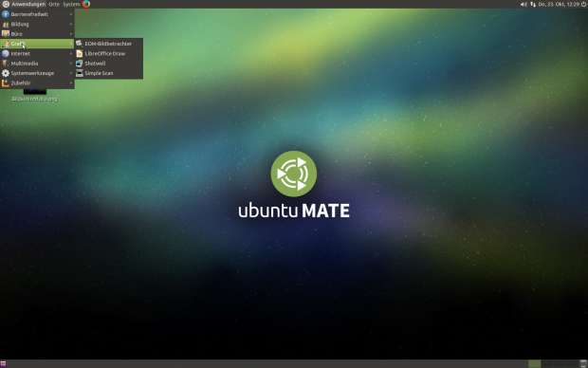Expand the arrow next to Internet
Viewport: 588px width, 368px height.
71,54
